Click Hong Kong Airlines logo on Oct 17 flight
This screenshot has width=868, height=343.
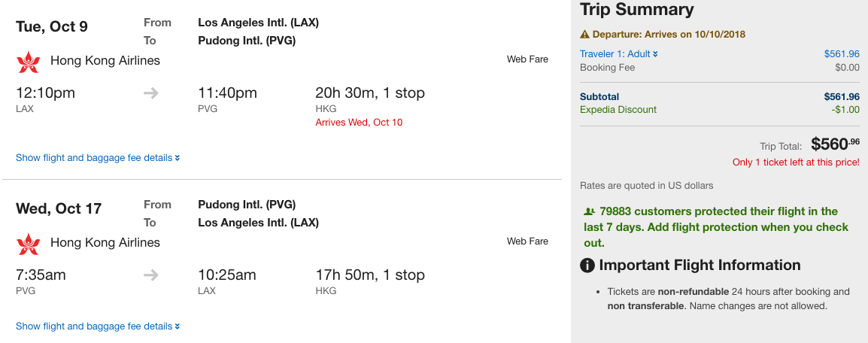pos(28,243)
